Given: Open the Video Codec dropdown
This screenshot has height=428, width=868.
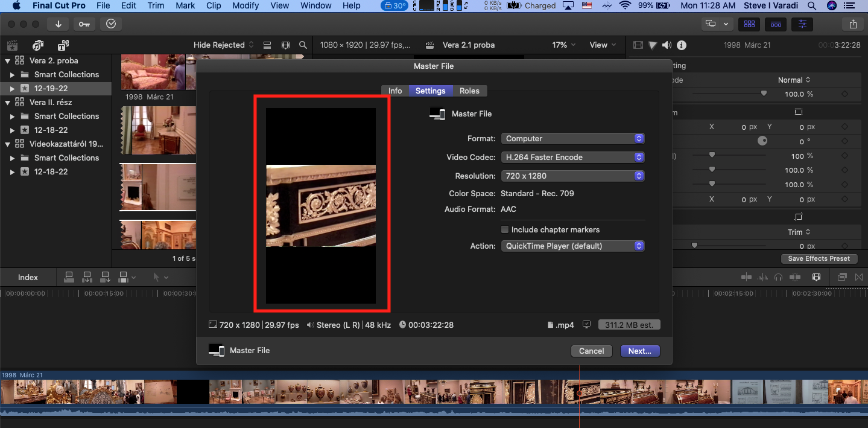Looking at the screenshot, I should pos(572,157).
